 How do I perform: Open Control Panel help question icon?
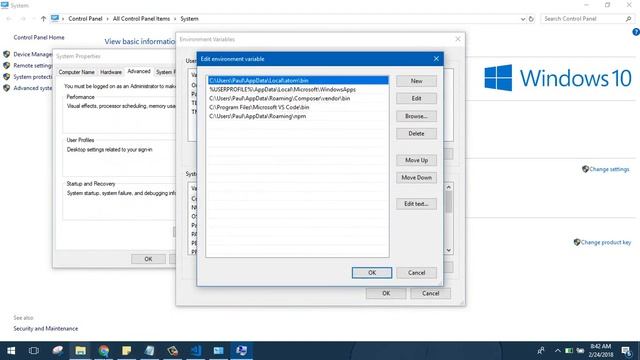point(636,32)
